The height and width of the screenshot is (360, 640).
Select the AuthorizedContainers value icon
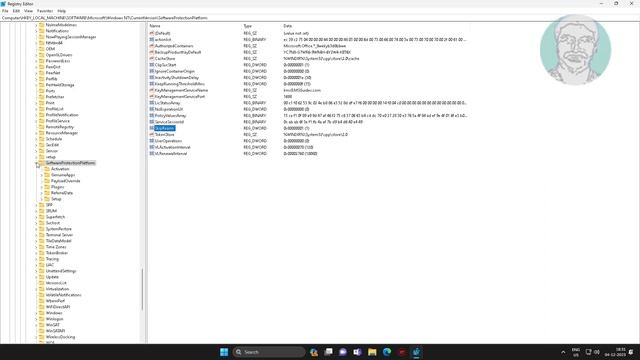pyautogui.click(x=151, y=46)
